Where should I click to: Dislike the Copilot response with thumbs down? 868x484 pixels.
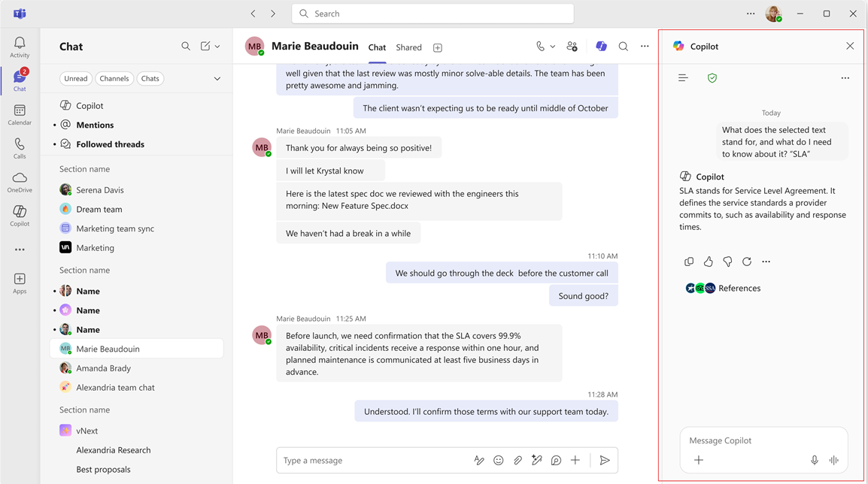tap(727, 262)
